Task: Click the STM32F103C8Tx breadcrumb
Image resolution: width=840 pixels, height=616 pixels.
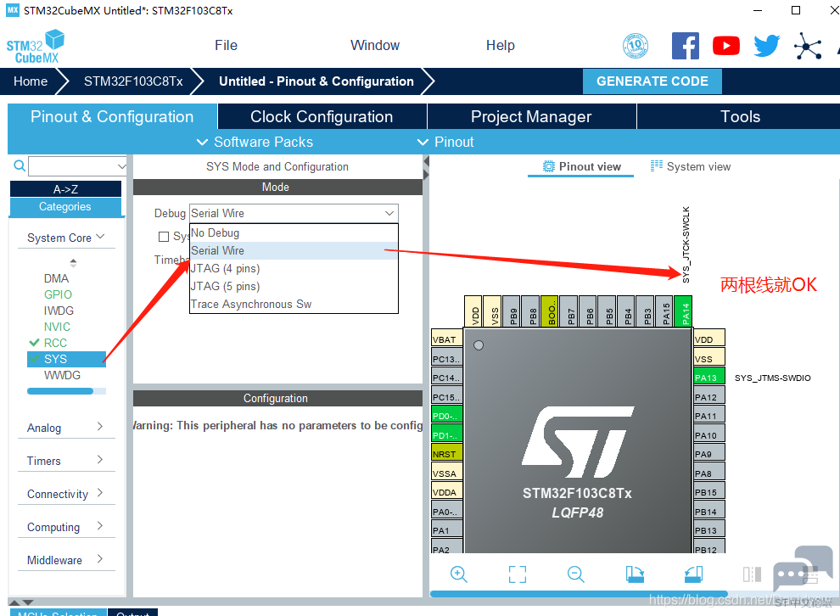Action: click(133, 81)
